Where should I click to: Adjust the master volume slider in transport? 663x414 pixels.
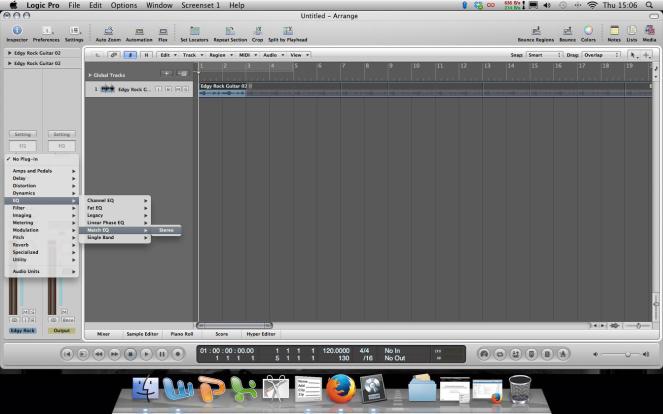point(627,354)
